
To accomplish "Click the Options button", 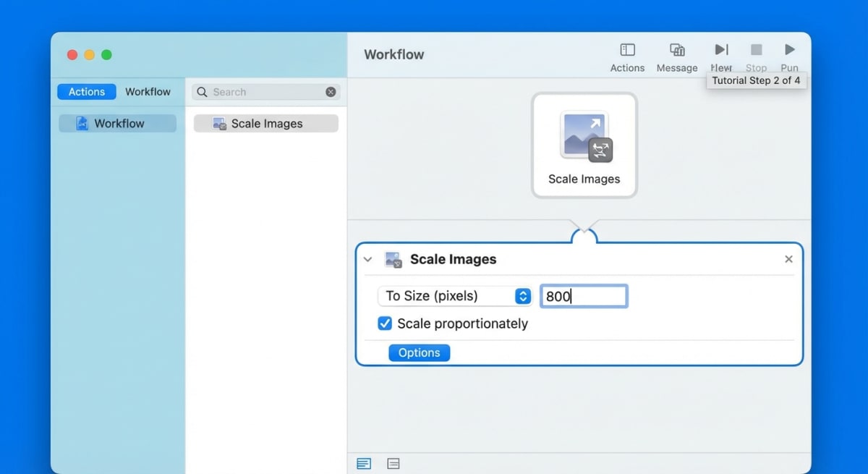I will coord(419,352).
